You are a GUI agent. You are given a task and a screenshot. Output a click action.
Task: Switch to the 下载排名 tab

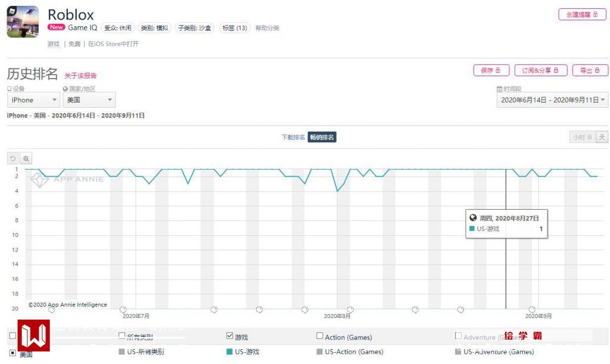pyautogui.click(x=293, y=137)
